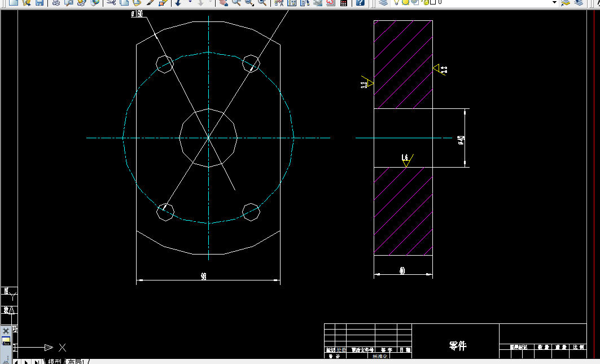Screen dimensions: 600x364
Task: Open Plot Preview from the toolbar
Action: 69,2
